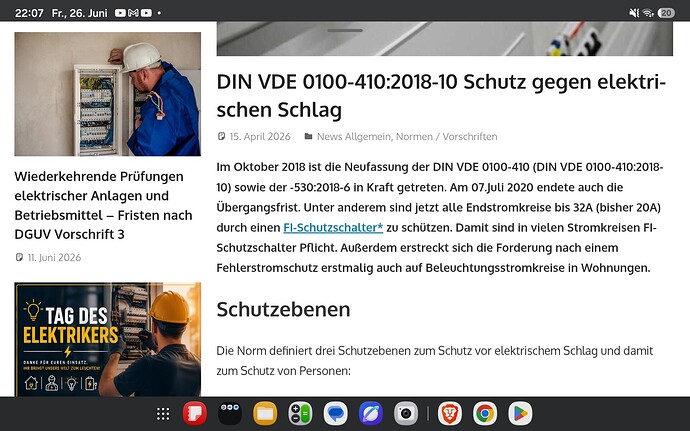Image resolution: width=690 pixels, height=431 pixels.
Task: Open the app drawer grid icon
Action: coord(163,414)
